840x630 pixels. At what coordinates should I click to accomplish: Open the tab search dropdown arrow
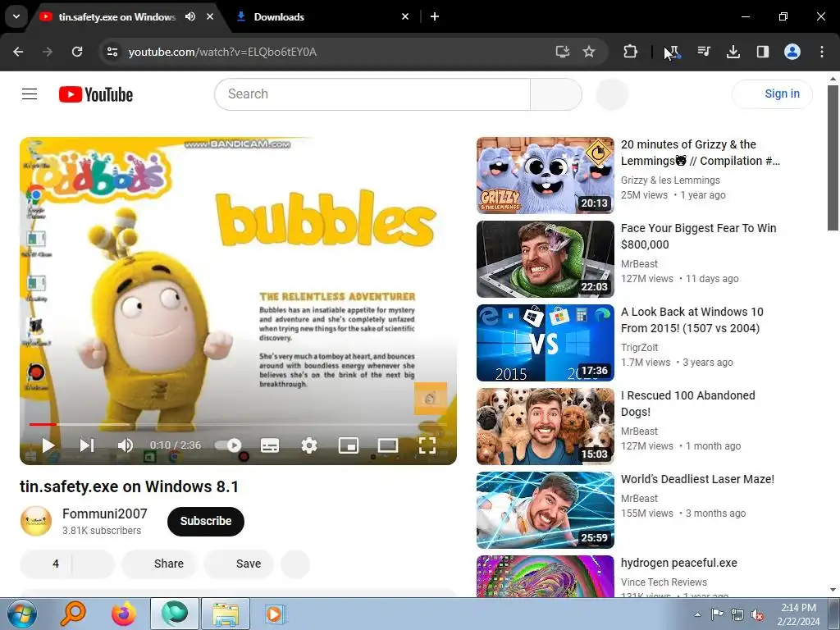pyautogui.click(x=16, y=16)
